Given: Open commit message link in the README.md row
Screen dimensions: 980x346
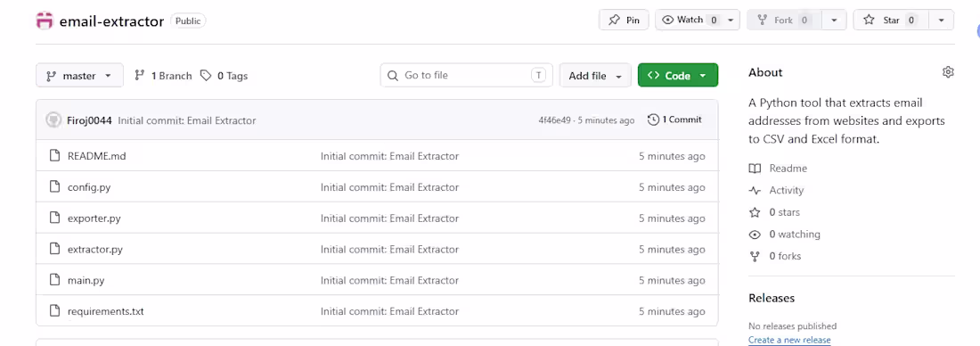Looking at the screenshot, I should 389,156.
